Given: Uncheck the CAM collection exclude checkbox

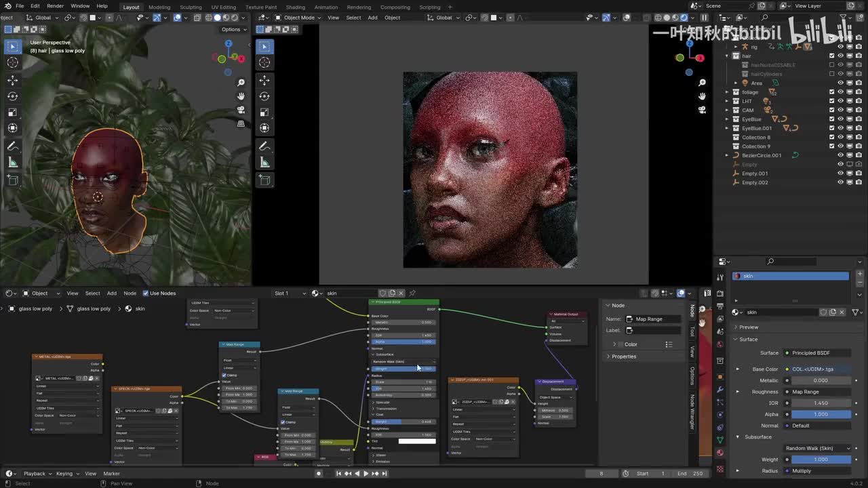Looking at the screenshot, I should pyautogui.click(x=831, y=110).
